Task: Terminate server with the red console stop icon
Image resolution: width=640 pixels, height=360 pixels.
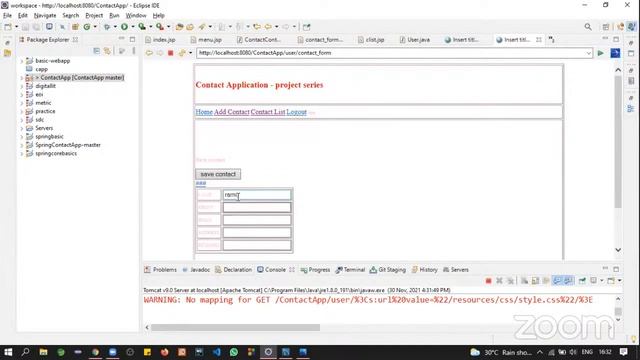Action: pyautogui.click(x=488, y=281)
